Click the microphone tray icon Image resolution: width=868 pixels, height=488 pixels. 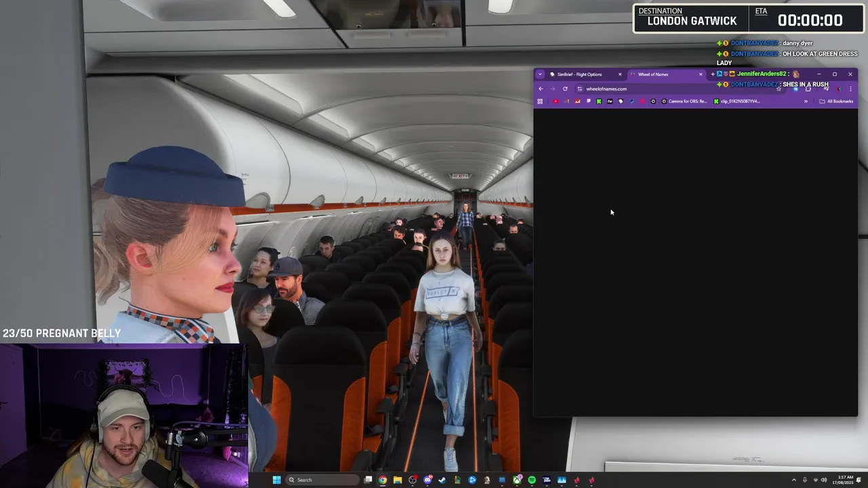pos(805,480)
